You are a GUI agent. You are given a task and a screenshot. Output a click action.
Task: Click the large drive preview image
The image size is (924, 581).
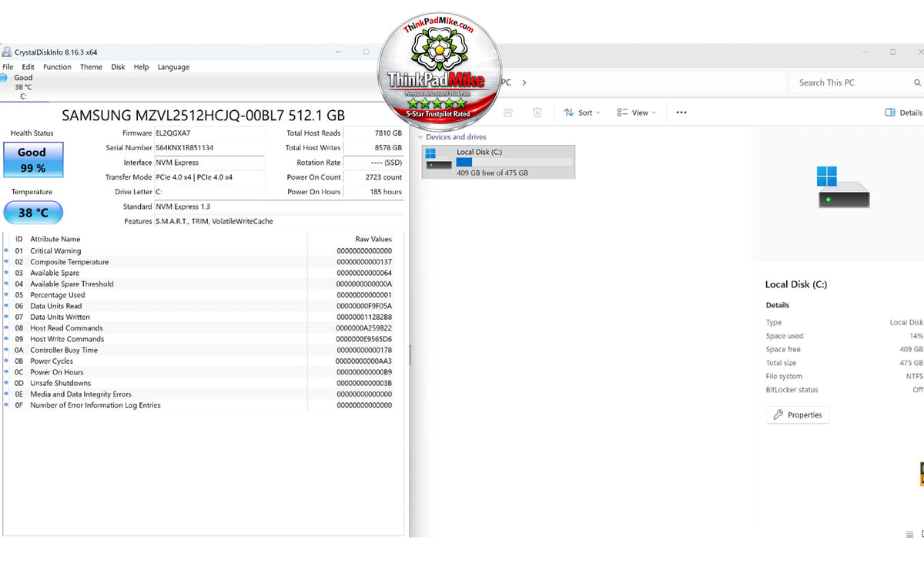pyautogui.click(x=843, y=187)
